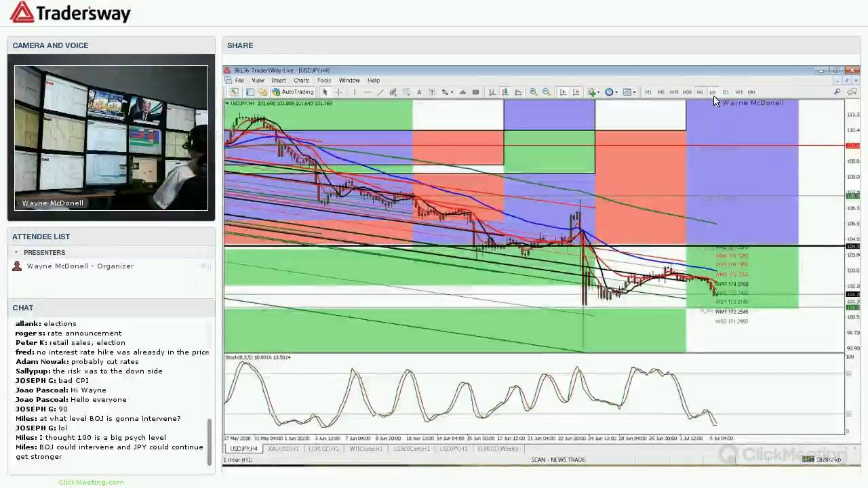
Task: Click the search magnifier icon
Action: coord(837,92)
